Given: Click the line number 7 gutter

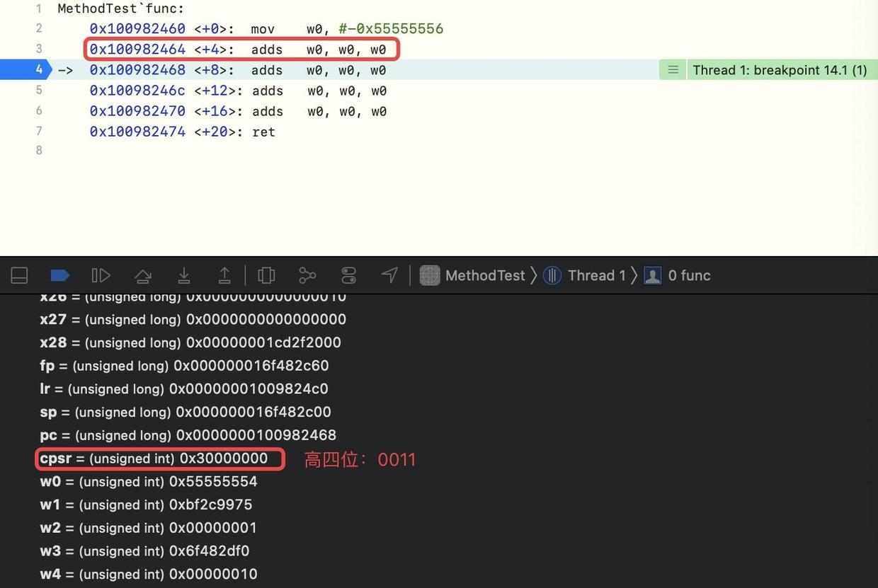Looking at the screenshot, I should 39,131.
